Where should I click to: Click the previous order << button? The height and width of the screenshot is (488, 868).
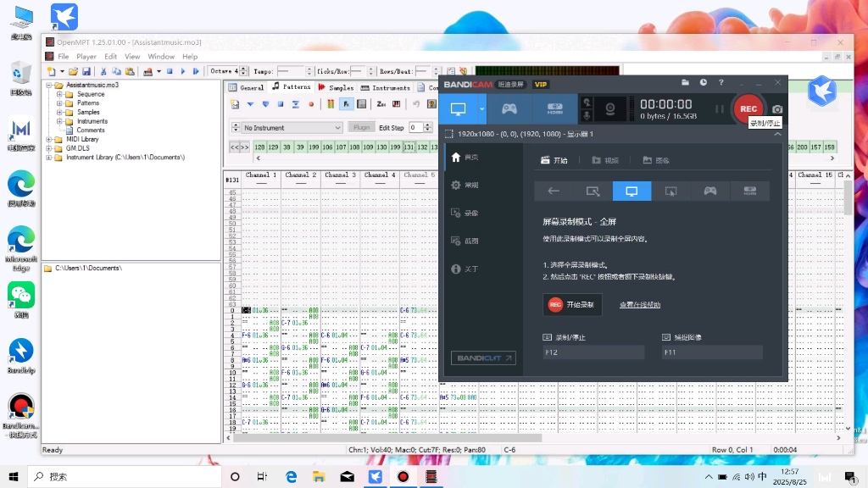coord(235,147)
